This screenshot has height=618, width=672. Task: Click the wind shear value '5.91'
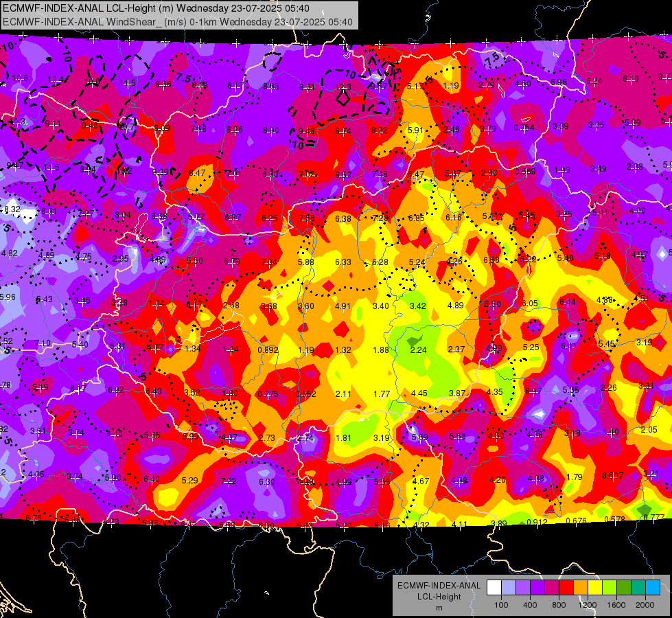(x=415, y=130)
